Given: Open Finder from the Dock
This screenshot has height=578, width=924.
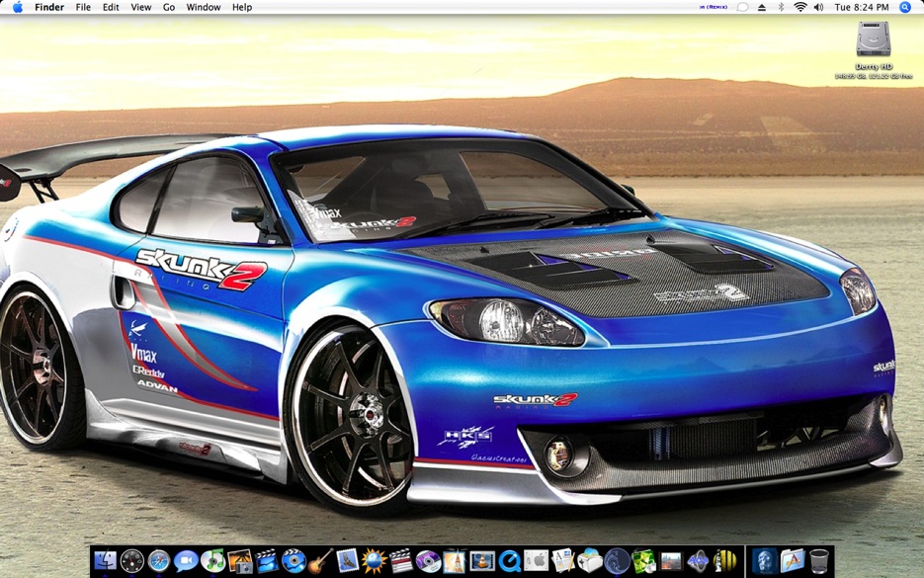Looking at the screenshot, I should pyautogui.click(x=106, y=560).
